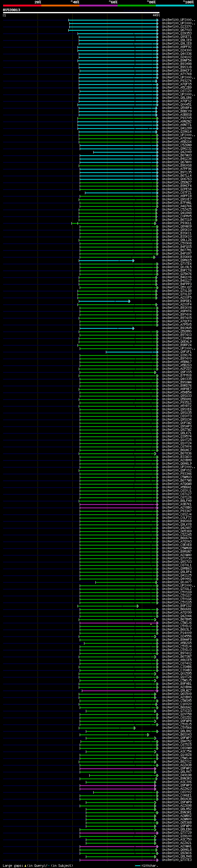Click the purple ~60% identity legend segment
This screenshot has width=197, height=868.
(x=99, y=6)
